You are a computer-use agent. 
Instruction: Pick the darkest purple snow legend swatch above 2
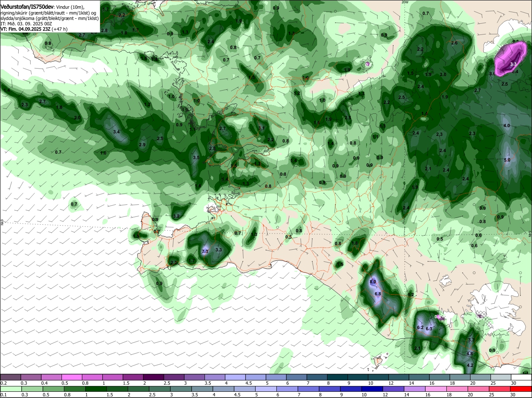tap(153, 377)
